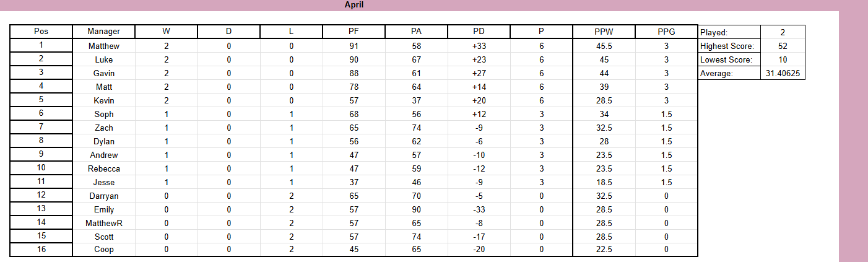Viewport: 868px width, 262px height.
Task: Select the Lowest Score value 10
Action: coord(783,59)
